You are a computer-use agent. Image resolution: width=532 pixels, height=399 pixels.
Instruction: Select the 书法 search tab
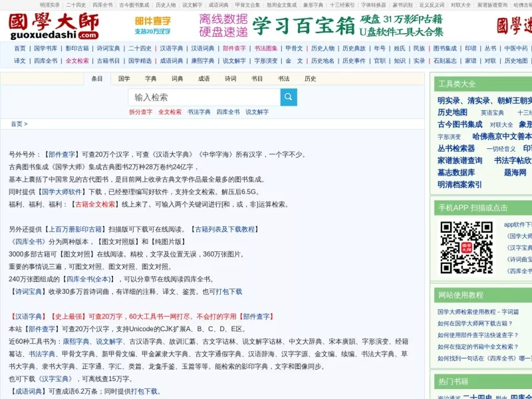point(284,78)
